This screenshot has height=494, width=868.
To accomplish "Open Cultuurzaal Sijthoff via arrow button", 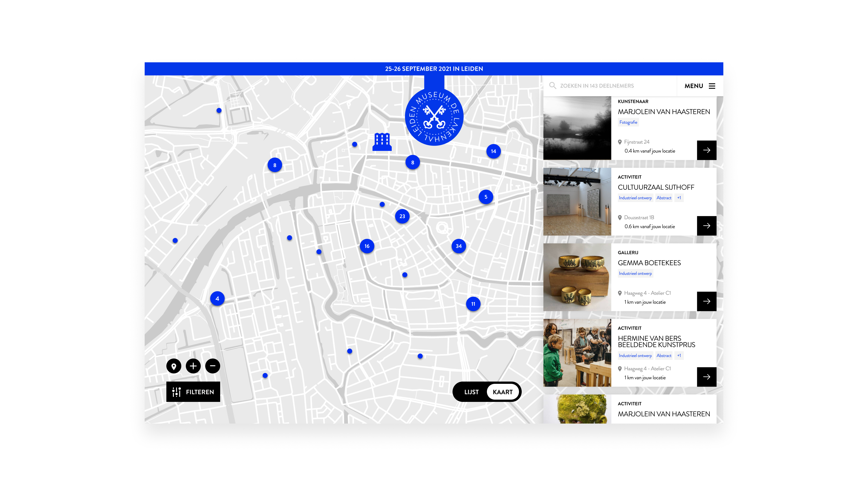I will point(706,226).
